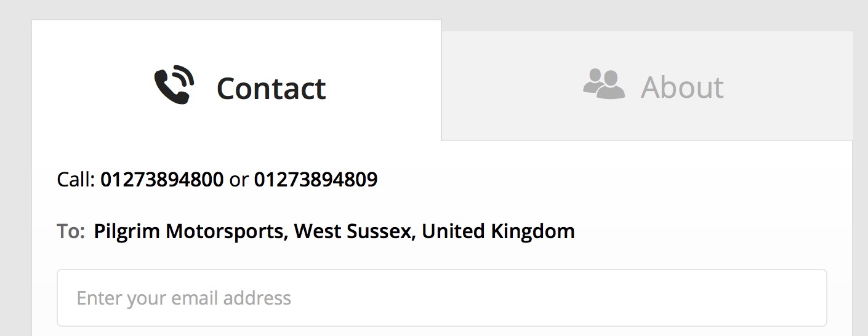The height and width of the screenshot is (336, 868).
Task: Click the "Enter your email address" placeholder
Action: point(183,298)
